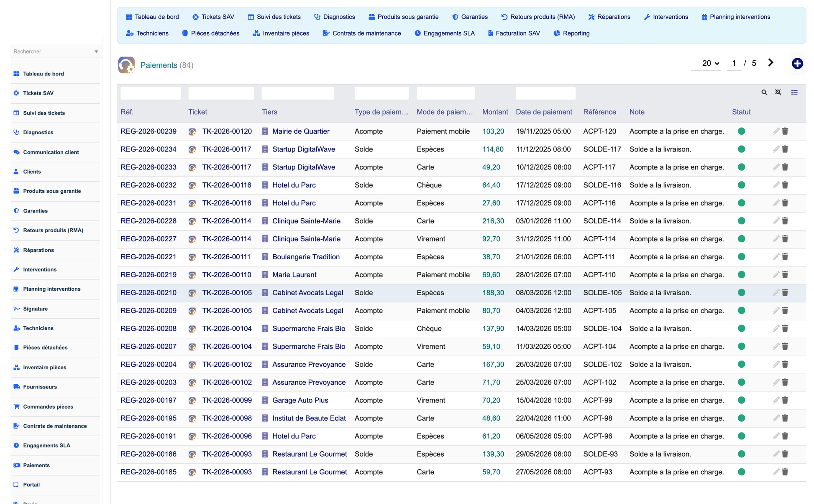The image size is (814, 504).
Task: Click pencil icon for REG-2026-00197
Action: 776,400
